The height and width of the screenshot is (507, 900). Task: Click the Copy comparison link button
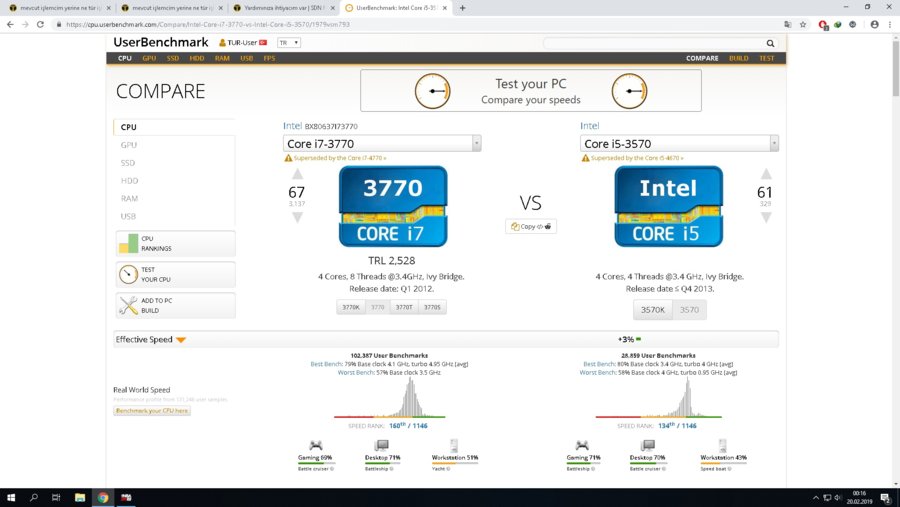(x=530, y=227)
